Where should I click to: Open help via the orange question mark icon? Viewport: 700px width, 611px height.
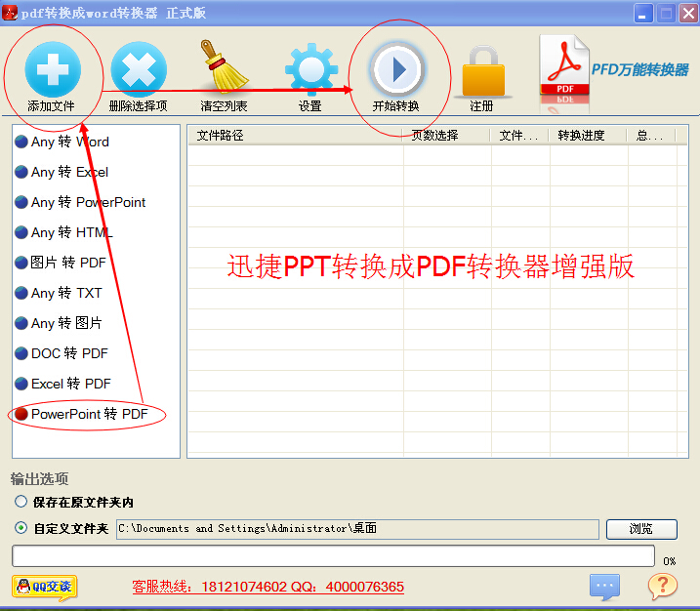pyautogui.click(x=663, y=586)
